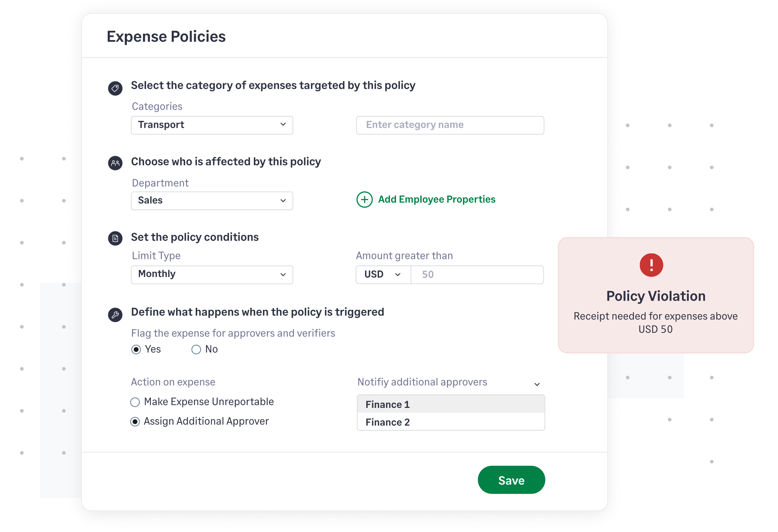Click the amount field showing 50
The height and width of the screenshot is (532, 778).
(476, 275)
